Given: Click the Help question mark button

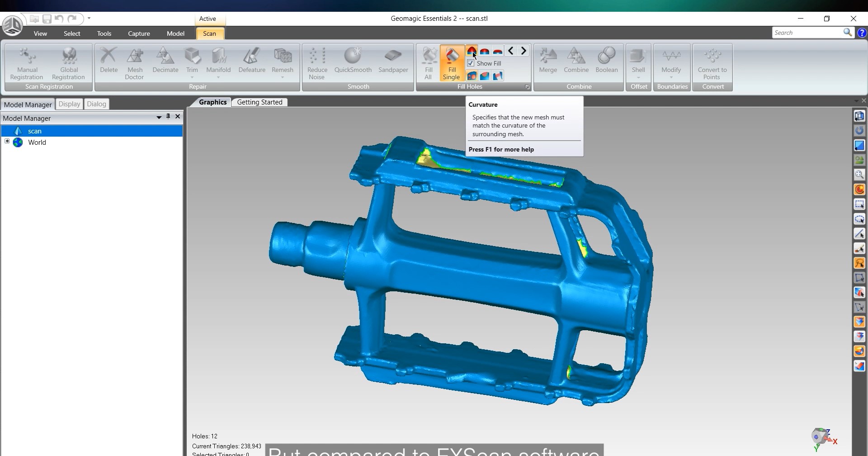Looking at the screenshot, I should (x=862, y=33).
